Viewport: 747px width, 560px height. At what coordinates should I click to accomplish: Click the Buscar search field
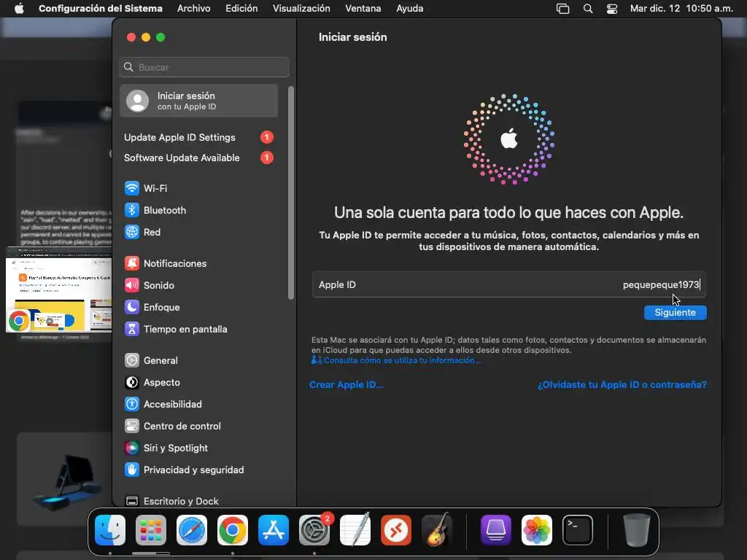tap(204, 67)
